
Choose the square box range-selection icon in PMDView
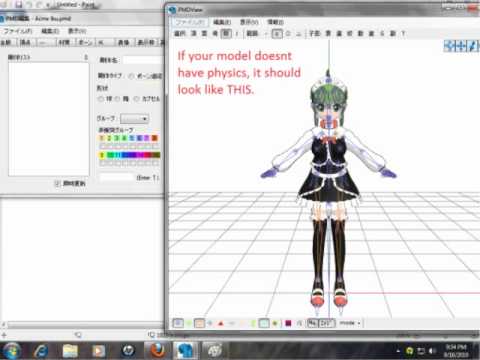click(x=277, y=33)
